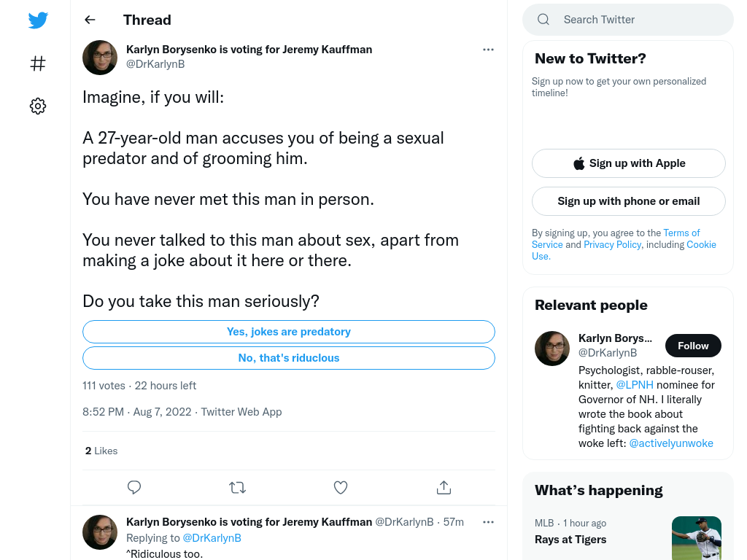747x560 pixels.
Task: Open the Rays at Tigers thumbnail
Action: [697, 538]
